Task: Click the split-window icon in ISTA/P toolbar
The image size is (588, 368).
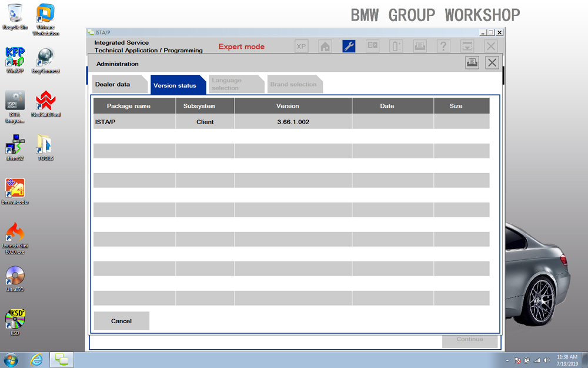Action: [x=372, y=46]
